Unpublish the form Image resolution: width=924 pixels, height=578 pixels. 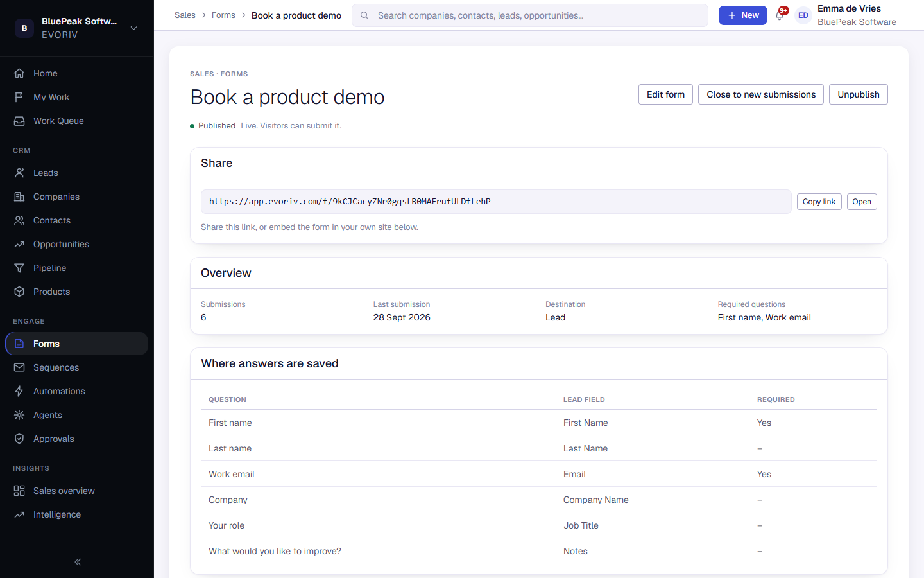click(x=859, y=94)
